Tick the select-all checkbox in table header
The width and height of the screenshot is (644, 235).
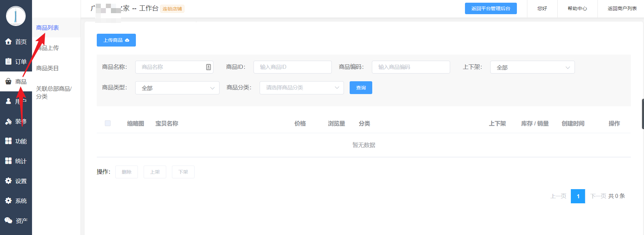(x=108, y=123)
